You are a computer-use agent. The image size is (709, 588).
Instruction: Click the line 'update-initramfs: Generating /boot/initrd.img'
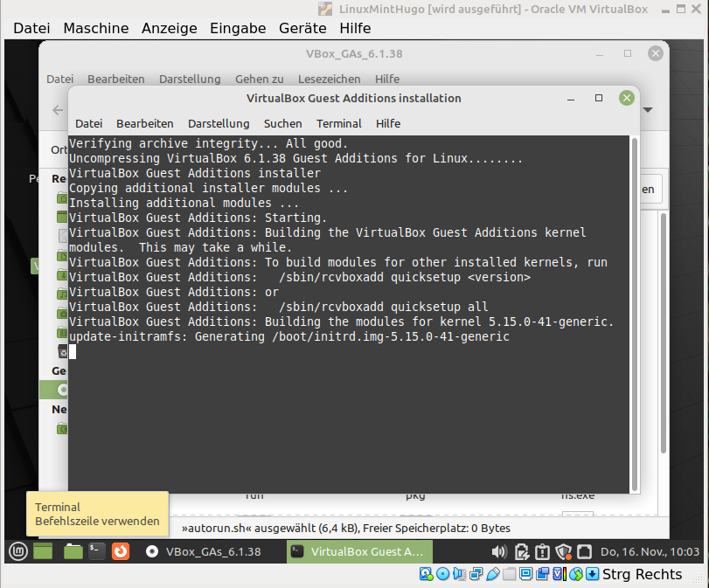289,336
